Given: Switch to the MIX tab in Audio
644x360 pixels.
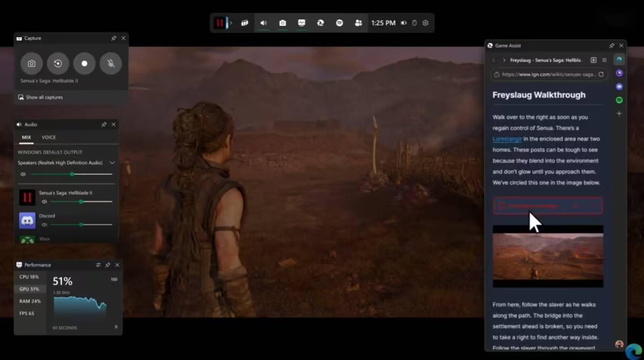Looking at the screenshot, I should (26, 137).
